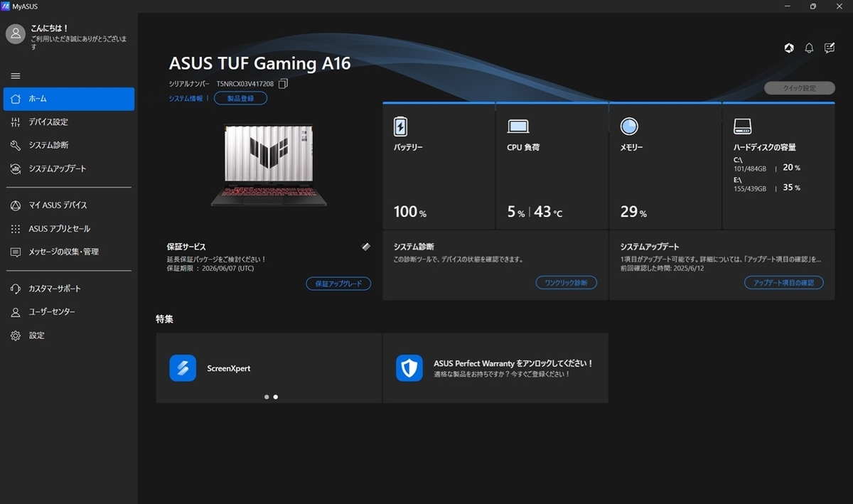Viewport: 853px width, 504px height.
Task: Click the 29% memory value
Action: (633, 212)
